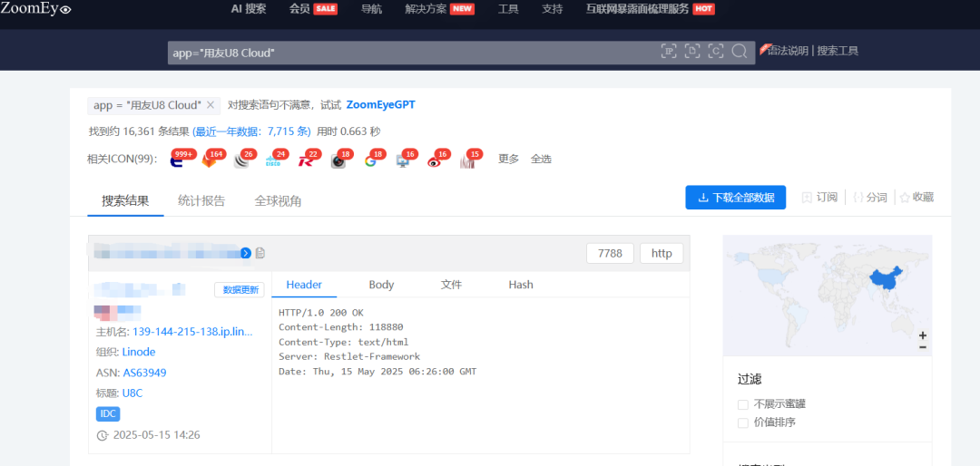Open the 工具 menu
Image resolution: width=980 pixels, height=466 pixels.
point(508,9)
